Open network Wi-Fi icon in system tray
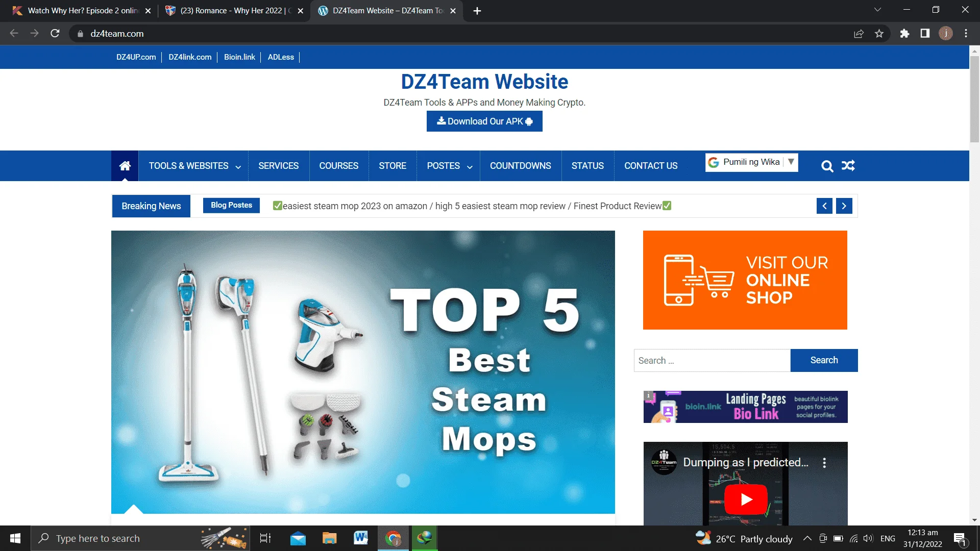The image size is (980, 551). click(x=853, y=538)
